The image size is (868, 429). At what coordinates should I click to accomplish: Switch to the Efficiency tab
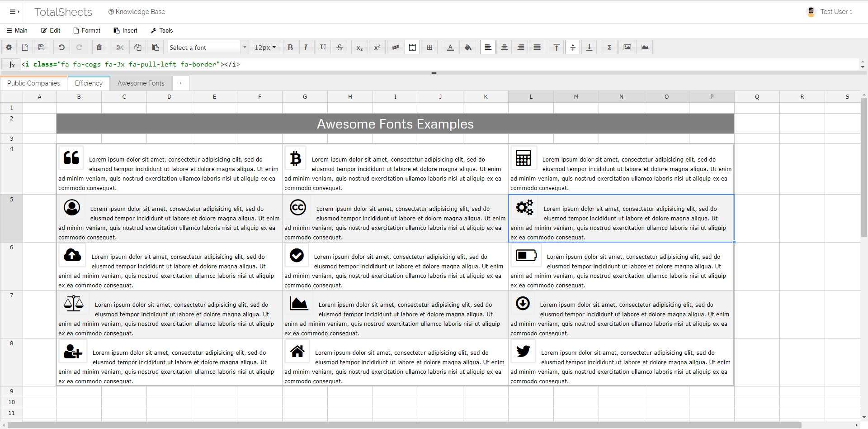88,83
